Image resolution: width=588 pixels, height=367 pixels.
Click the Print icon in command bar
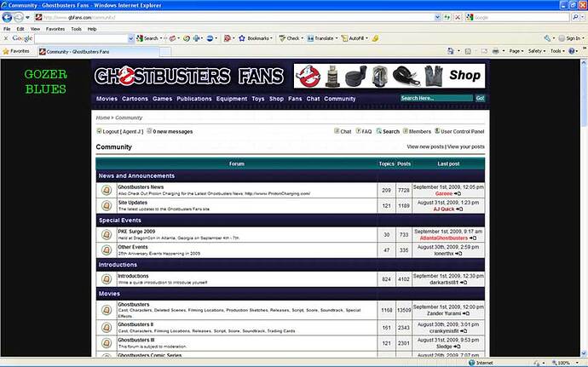[495, 51]
